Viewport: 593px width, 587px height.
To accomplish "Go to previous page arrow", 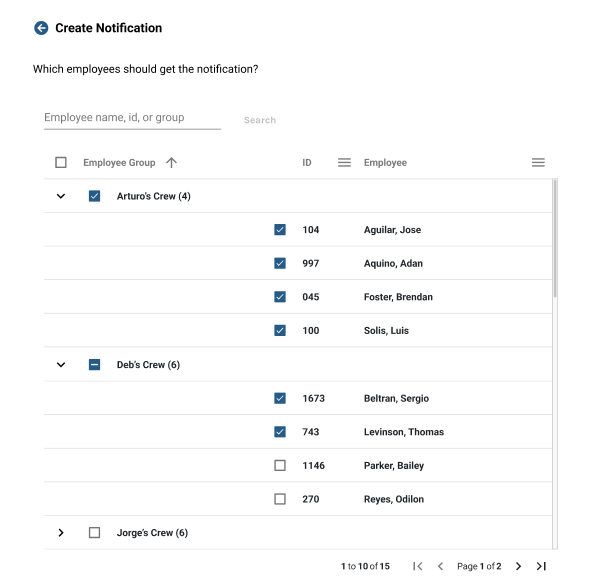I will [x=440, y=566].
